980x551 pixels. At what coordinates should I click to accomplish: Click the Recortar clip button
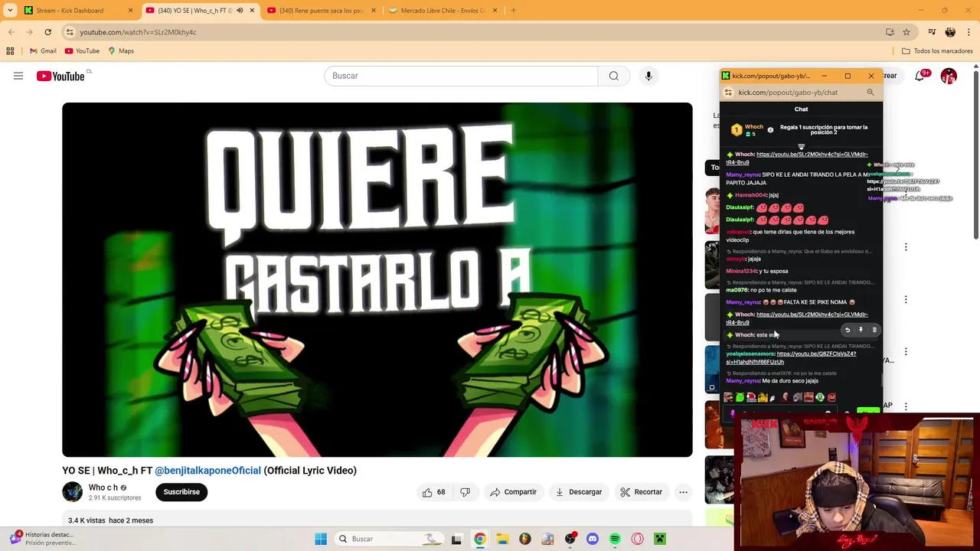click(642, 492)
